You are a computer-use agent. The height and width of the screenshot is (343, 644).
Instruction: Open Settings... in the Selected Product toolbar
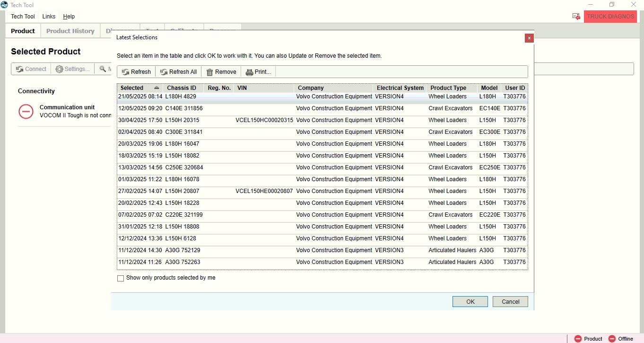pyautogui.click(x=72, y=69)
